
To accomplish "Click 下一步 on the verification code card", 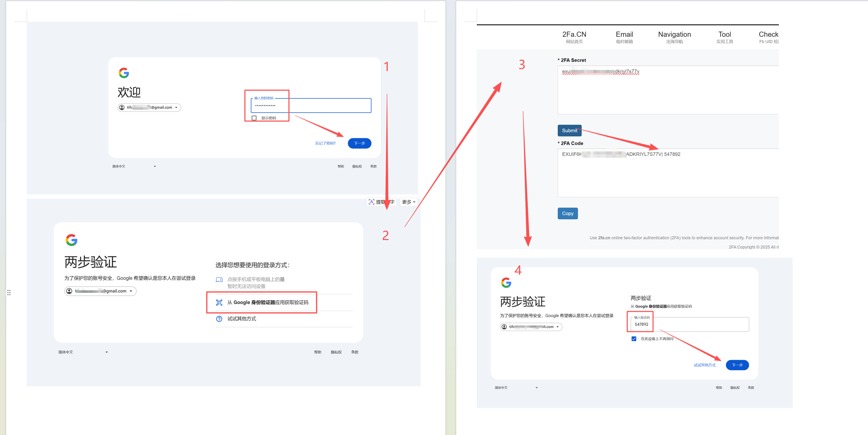I will (737, 365).
